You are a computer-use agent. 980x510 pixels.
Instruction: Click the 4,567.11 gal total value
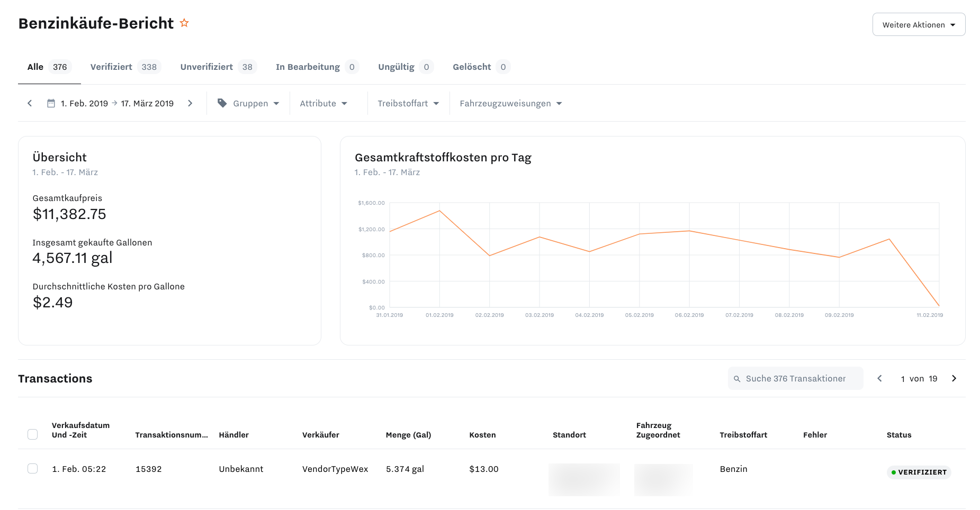[x=73, y=258]
